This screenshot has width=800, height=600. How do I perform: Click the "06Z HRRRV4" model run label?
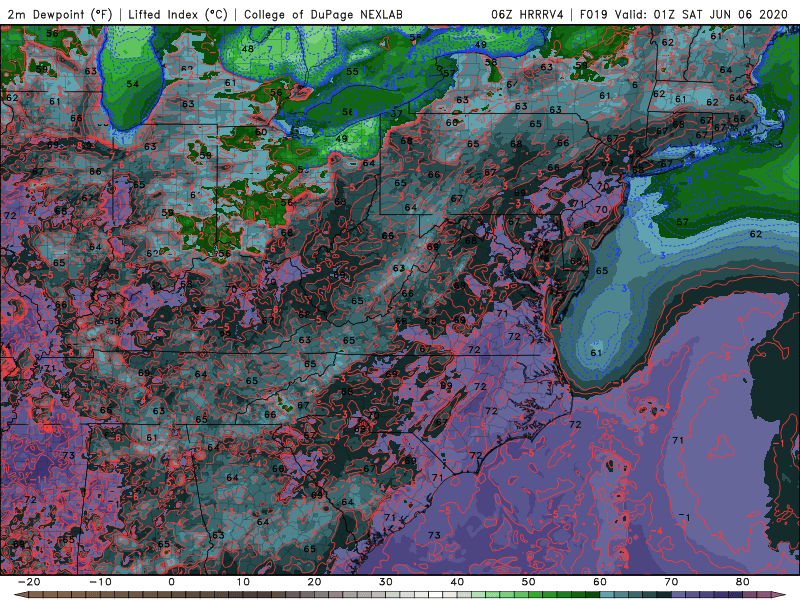tap(527, 15)
